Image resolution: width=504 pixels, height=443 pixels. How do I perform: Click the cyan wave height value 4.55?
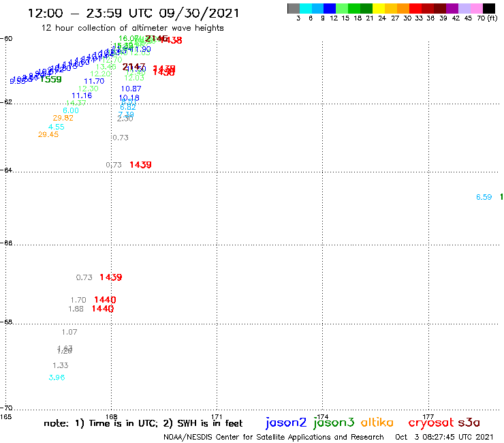57,127
